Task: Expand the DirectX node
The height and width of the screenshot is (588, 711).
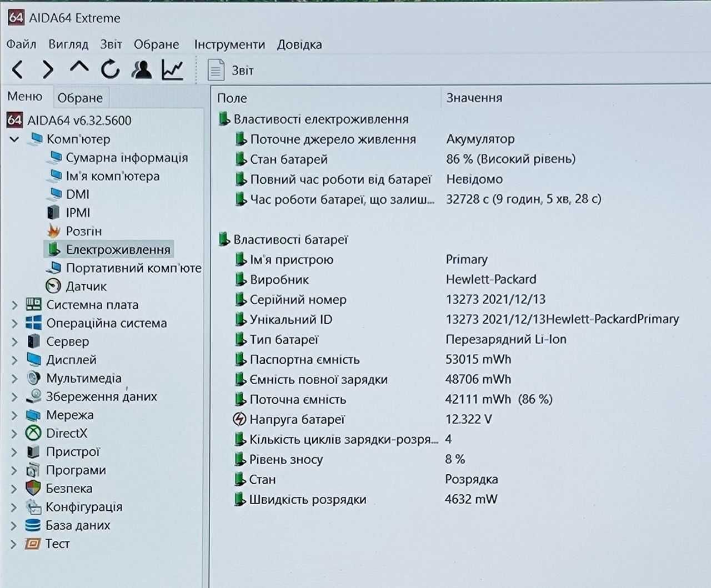Action: (14, 433)
